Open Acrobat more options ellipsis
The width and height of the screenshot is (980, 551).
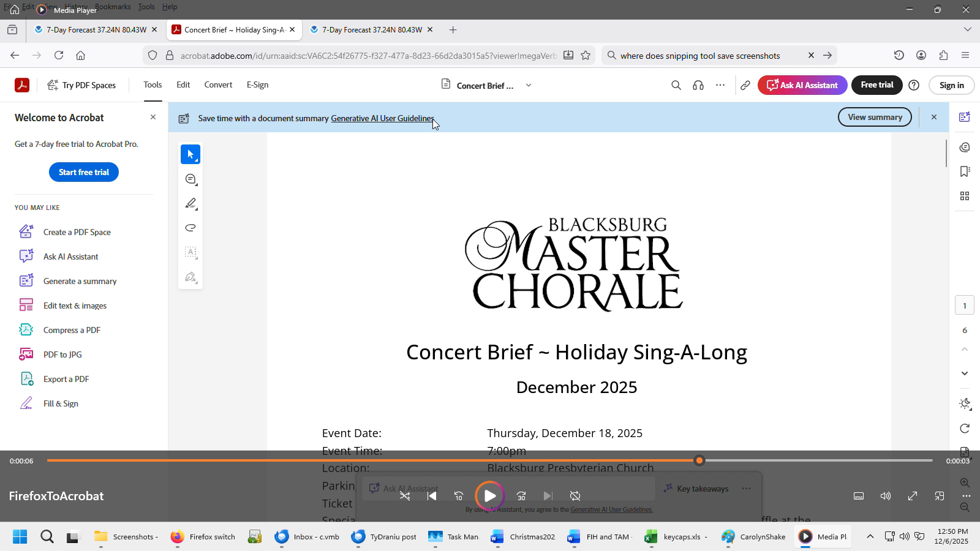720,85
